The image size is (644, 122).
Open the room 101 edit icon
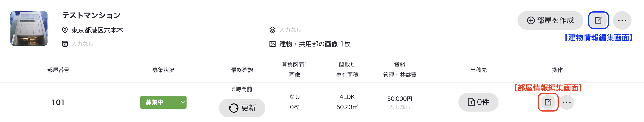pos(548,102)
